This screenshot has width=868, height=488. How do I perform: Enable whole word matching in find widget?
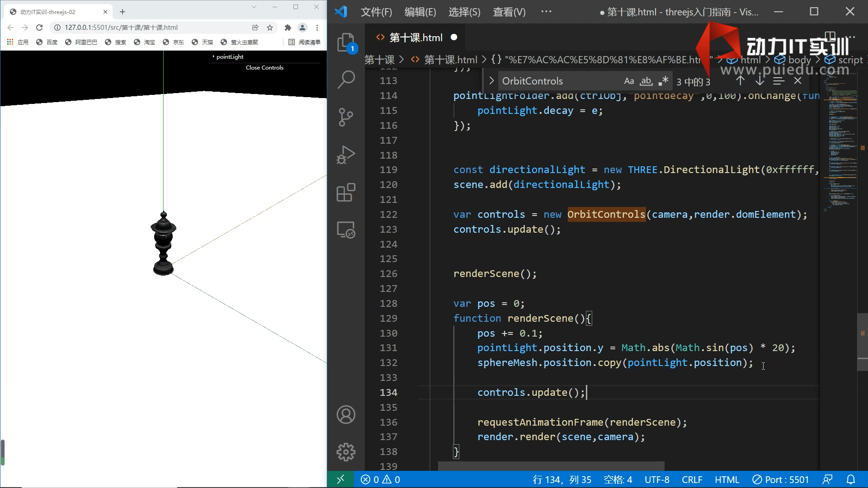tap(646, 81)
